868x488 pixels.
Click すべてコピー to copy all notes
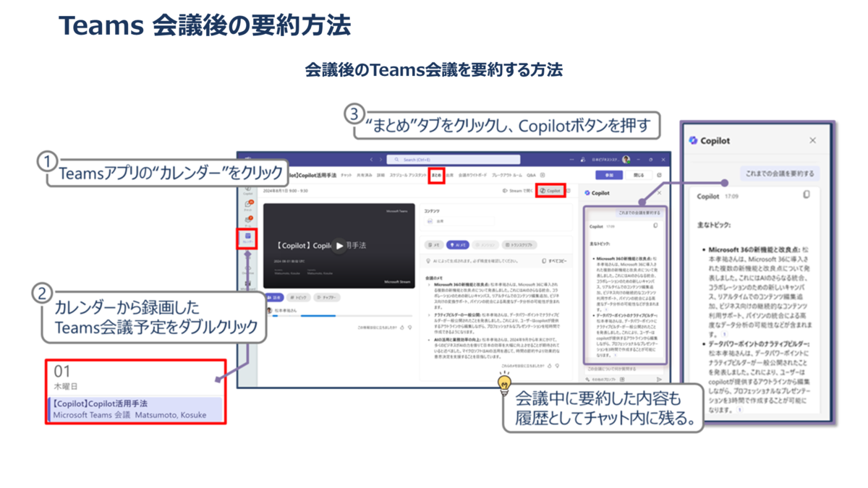point(555,261)
